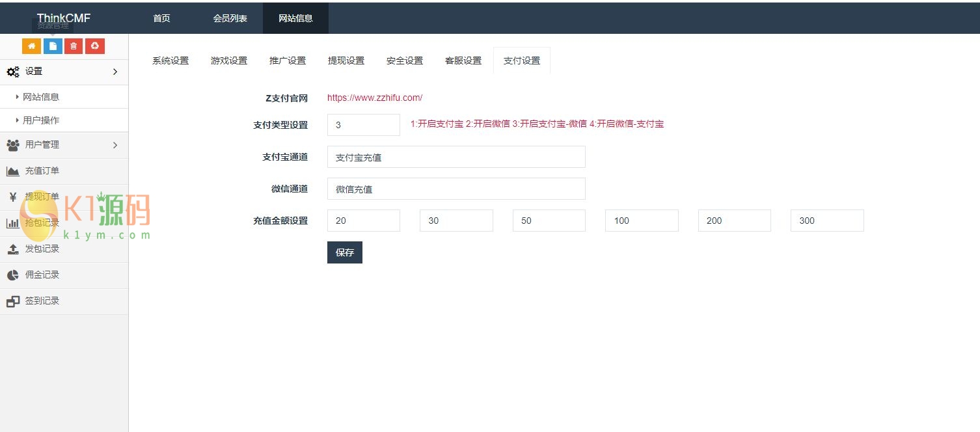Click the yen icon beside 提现订单

tap(13, 197)
